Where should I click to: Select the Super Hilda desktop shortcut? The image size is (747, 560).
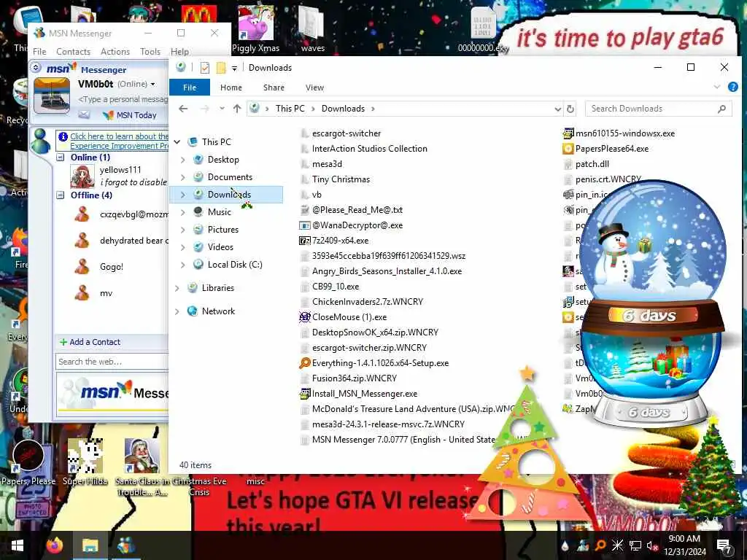point(85,462)
